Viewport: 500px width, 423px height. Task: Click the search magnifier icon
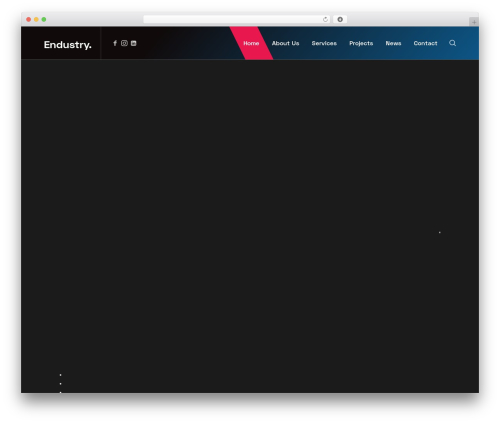point(452,43)
